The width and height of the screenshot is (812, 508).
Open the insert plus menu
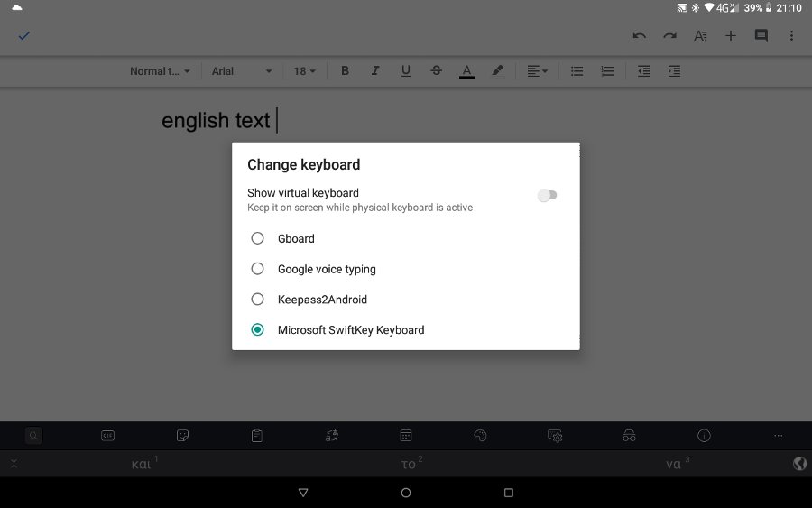[x=730, y=36]
